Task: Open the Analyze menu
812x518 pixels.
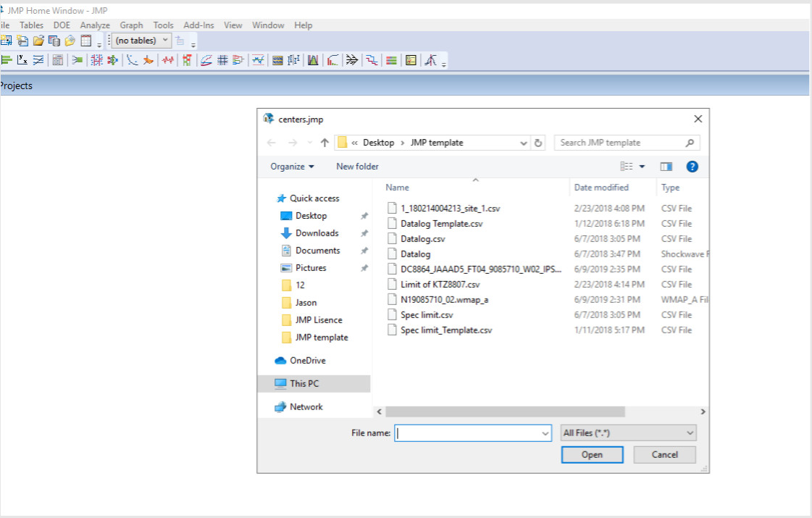Action: pyautogui.click(x=95, y=25)
